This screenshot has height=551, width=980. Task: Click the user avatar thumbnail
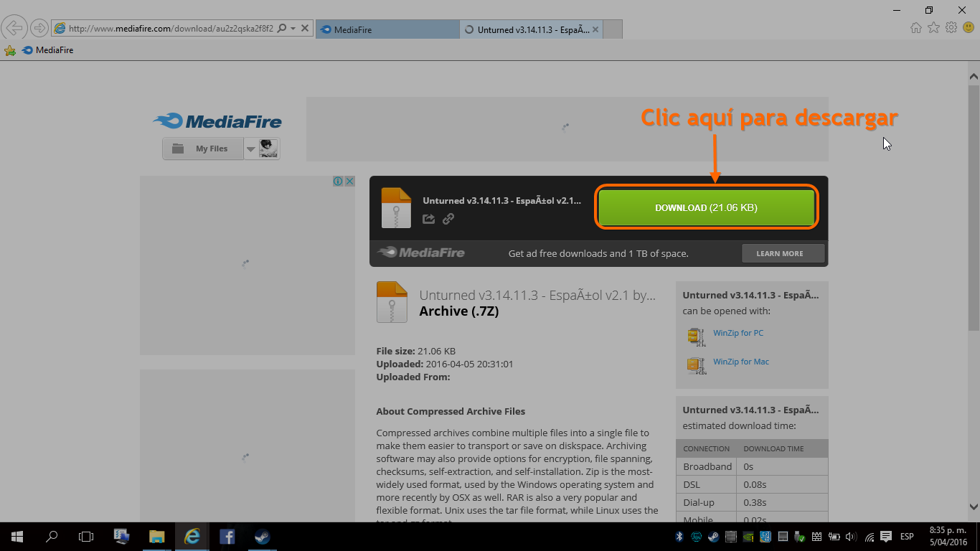click(x=268, y=149)
